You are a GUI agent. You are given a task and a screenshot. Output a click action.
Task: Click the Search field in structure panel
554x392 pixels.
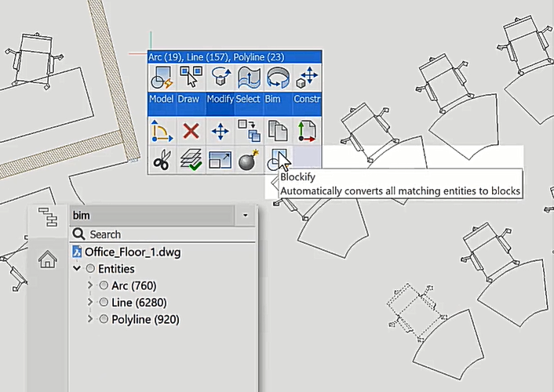tap(163, 234)
